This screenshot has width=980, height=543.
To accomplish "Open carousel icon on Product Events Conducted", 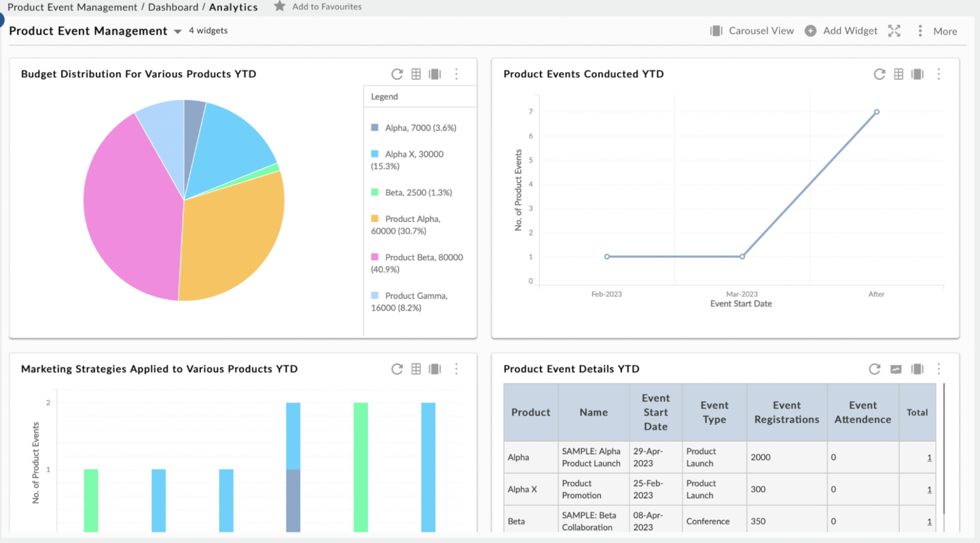I will (x=917, y=74).
